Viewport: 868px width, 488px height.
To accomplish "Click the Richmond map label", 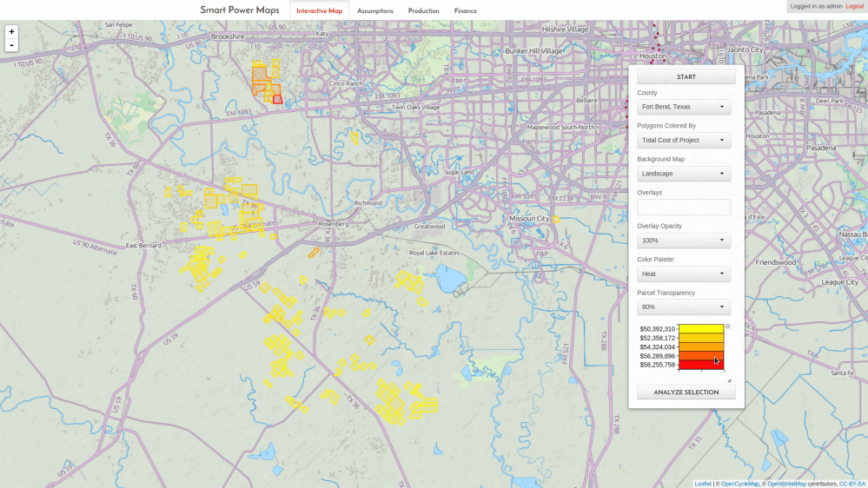I will click(x=368, y=203).
